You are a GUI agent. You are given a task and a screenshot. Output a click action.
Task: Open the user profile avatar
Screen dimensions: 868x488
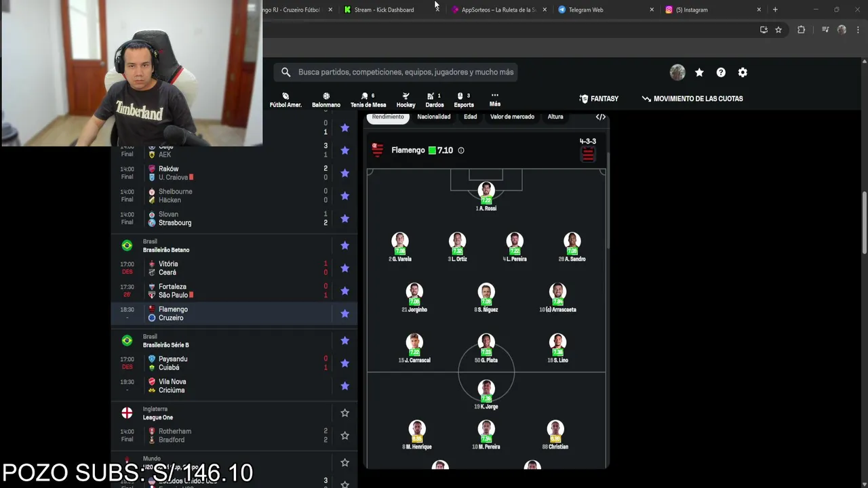[x=677, y=72]
